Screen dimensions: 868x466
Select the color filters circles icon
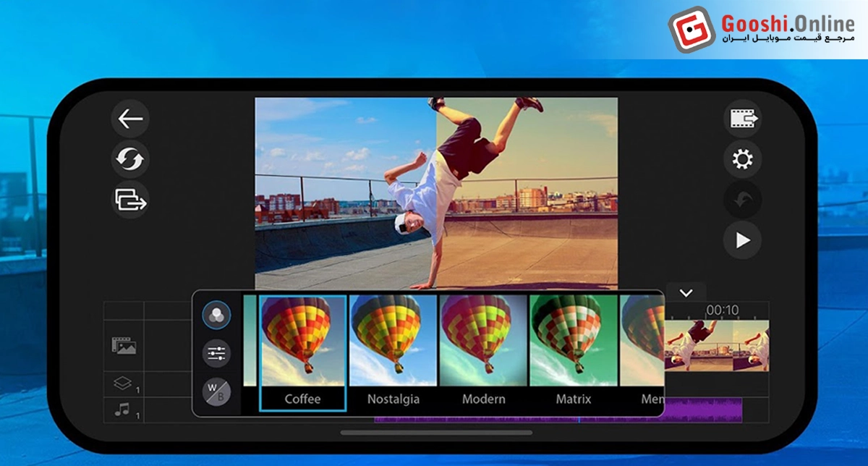pyautogui.click(x=216, y=315)
